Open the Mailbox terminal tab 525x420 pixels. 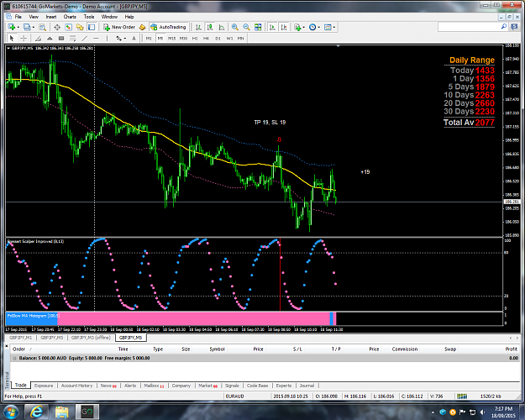tap(154, 386)
